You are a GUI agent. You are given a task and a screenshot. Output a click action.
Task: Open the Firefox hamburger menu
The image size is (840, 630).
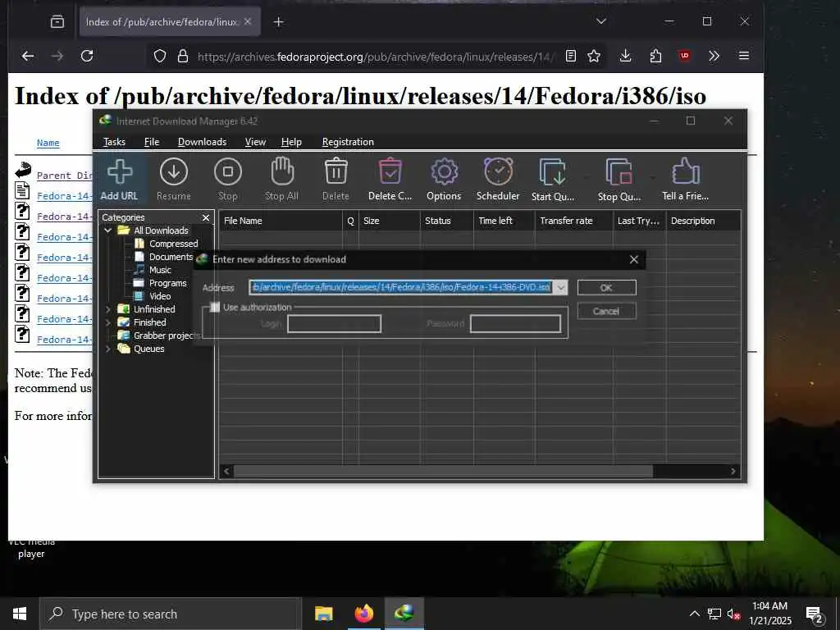click(x=744, y=56)
